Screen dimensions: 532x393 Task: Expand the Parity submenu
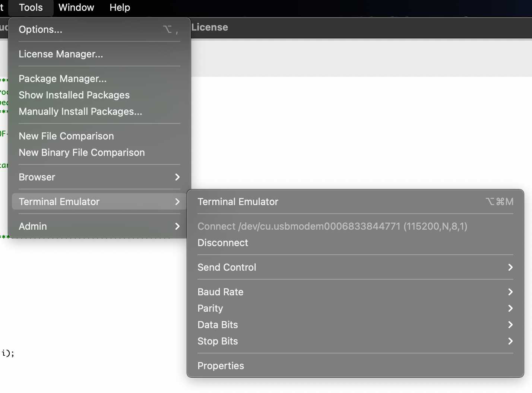pos(355,308)
